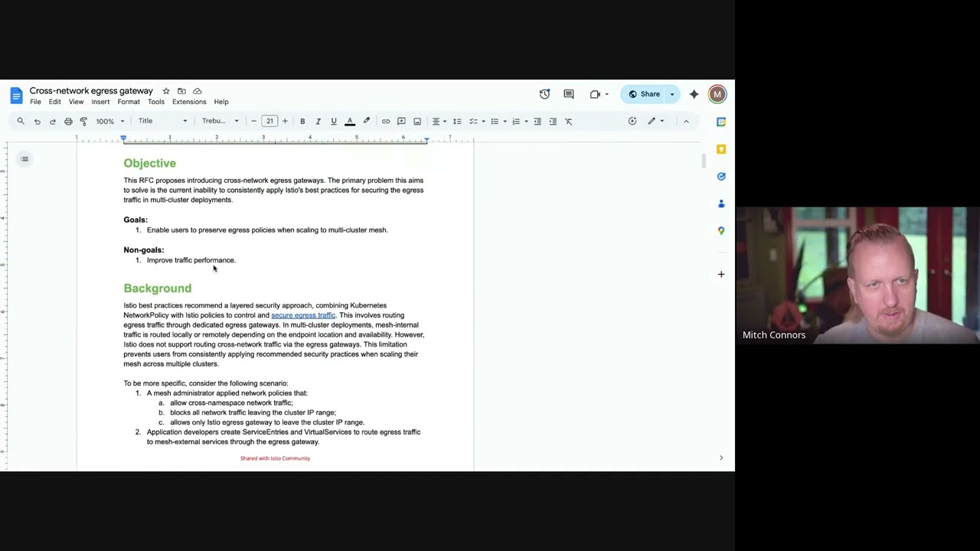Image resolution: width=980 pixels, height=551 pixels.
Task: Insert an image from toolbar
Action: click(417, 121)
